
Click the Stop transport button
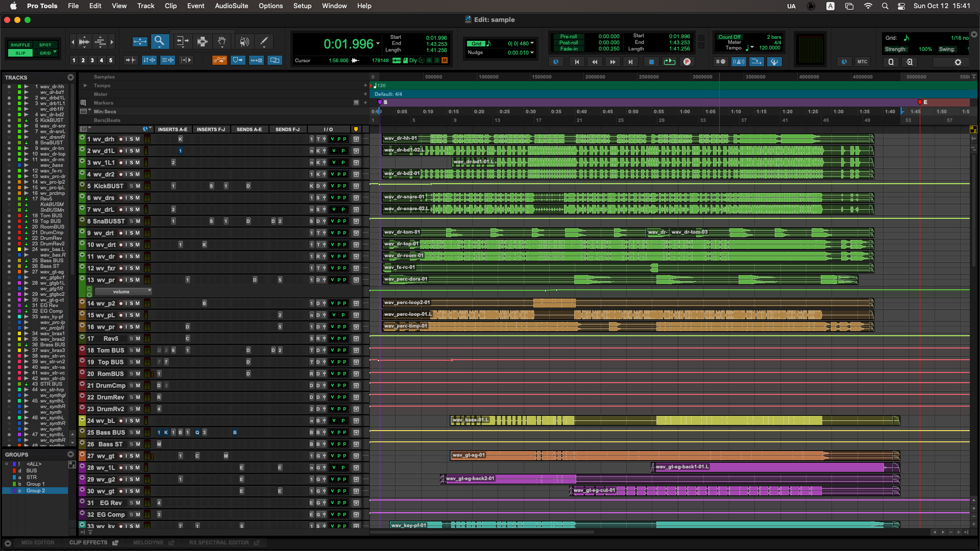pyautogui.click(x=651, y=62)
